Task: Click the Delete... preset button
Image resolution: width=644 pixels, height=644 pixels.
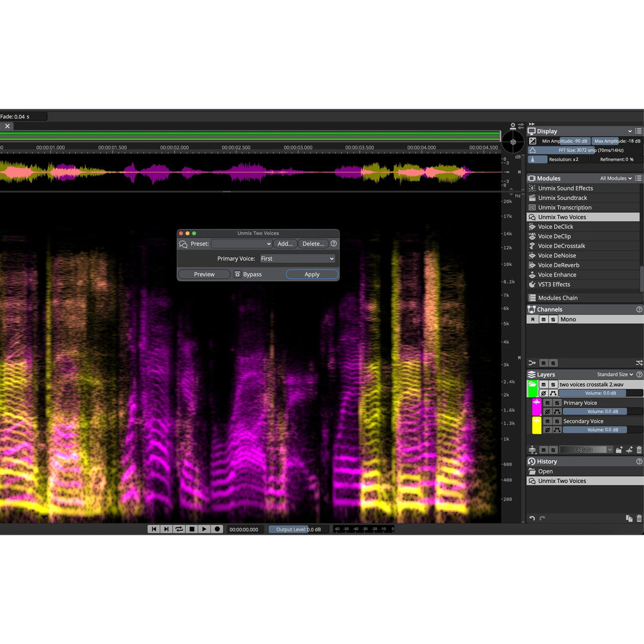Action: tap(313, 243)
